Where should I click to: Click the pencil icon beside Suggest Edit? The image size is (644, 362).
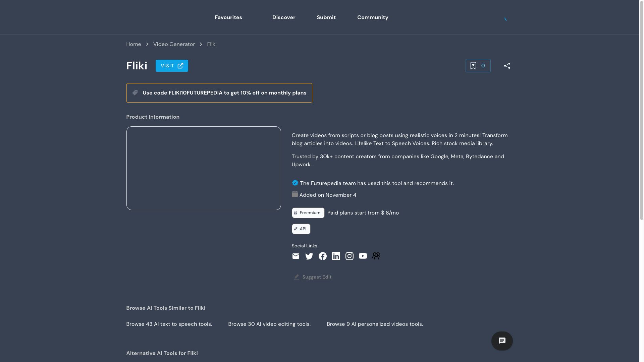point(296,277)
